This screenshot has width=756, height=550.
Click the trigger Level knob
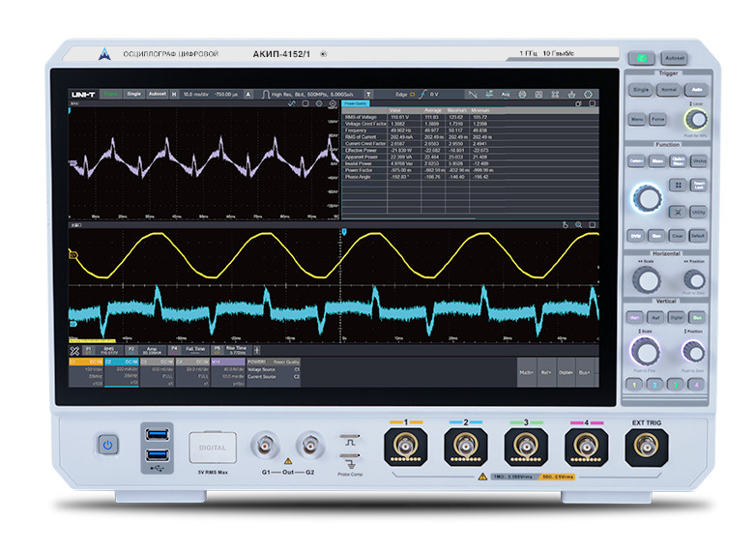(x=695, y=117)
